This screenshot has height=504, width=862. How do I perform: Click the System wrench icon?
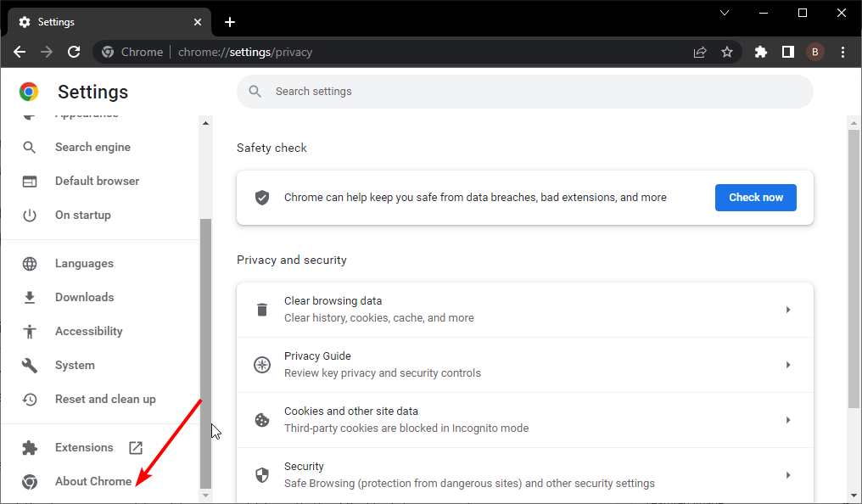[x=29, y=366]
